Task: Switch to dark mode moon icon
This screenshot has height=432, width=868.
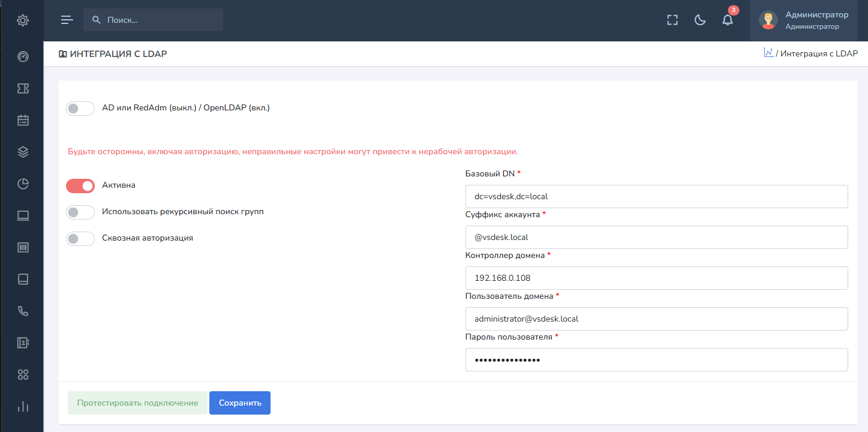Action: [699, 20]
